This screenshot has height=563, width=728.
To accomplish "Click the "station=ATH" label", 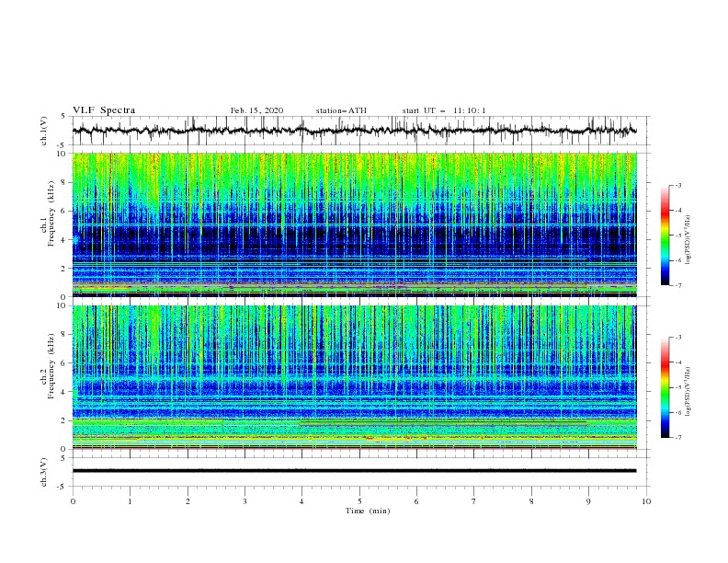I will (x=341, y=110).
